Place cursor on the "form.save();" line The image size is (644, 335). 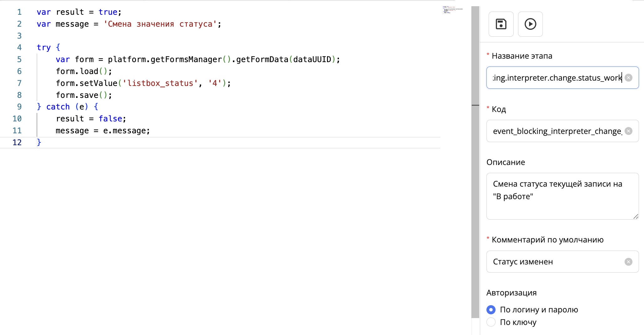(84, 95)
